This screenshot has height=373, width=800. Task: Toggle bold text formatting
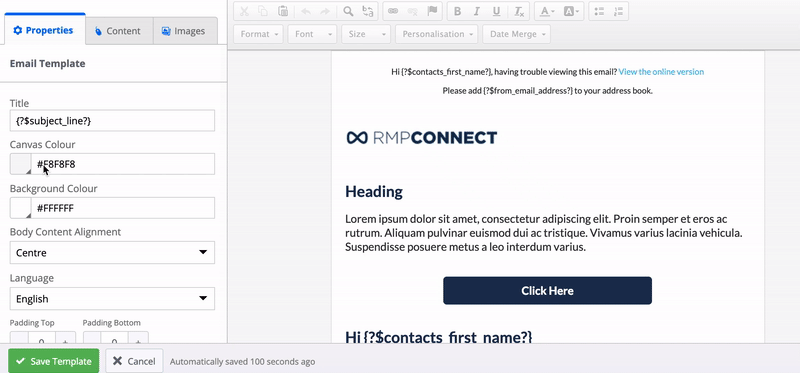(457, 11)
